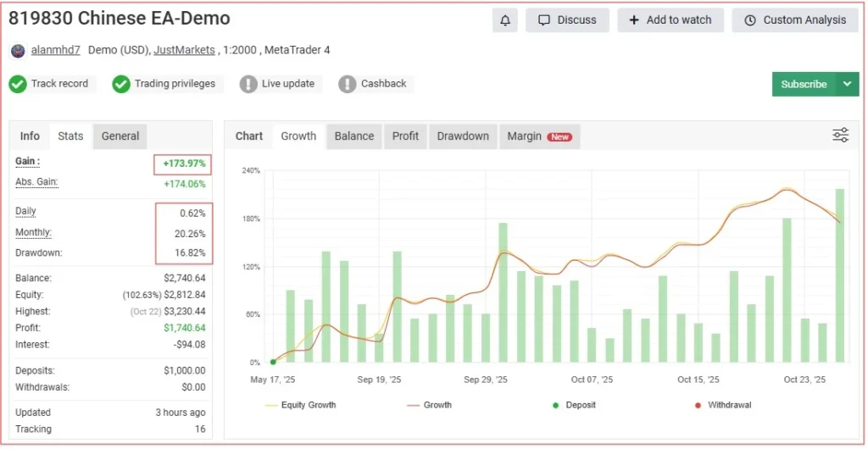Screen dimensions: 868x449
Task: Expand the Subscribe dropdown arrow
Action: 848,84
